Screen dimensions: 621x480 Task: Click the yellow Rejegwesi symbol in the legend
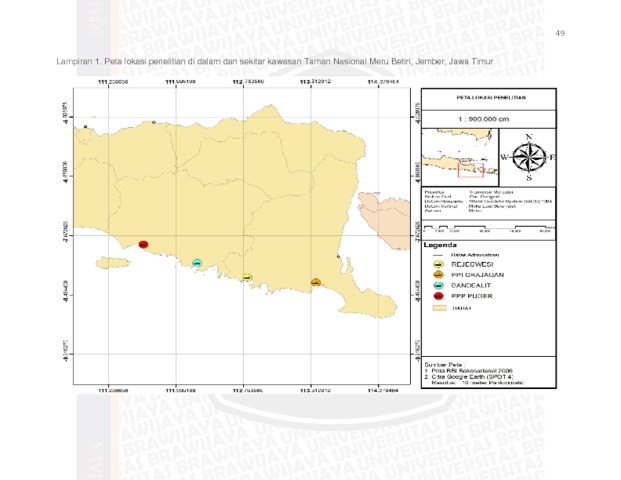438,264
